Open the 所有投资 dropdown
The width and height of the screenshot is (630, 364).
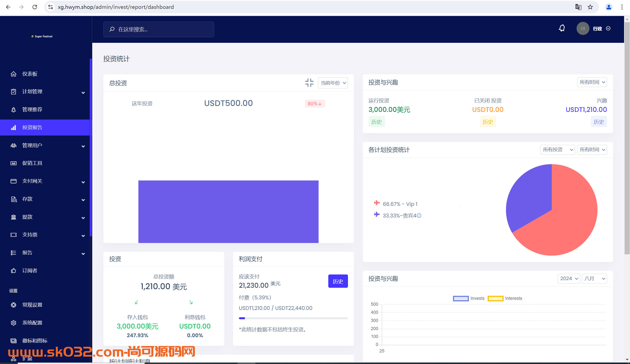pos(557,150)
